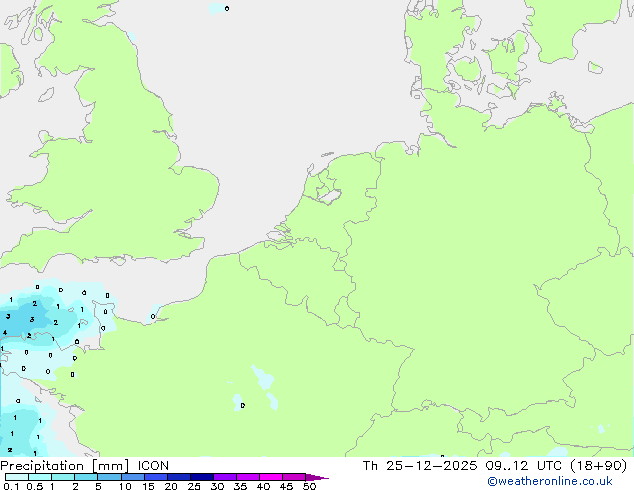Image resolution: width=634 pixels, height=490 pixels.
Task: Click the '25' legend scale label
Action: (x=194, y=486)
